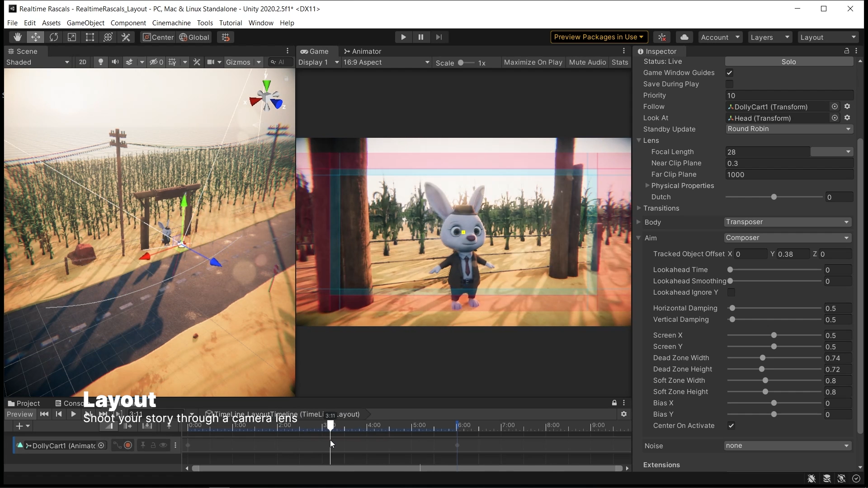Click the Play button in top toolbar
The width and height of the screenshot is (868, 488).
[x=403, y=37]
